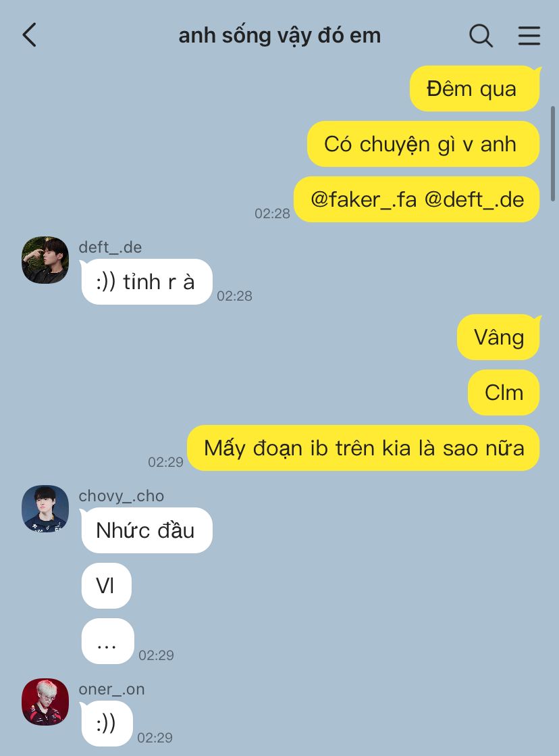559x756 pixels.
Task: Tap the ':)) tỉnh r à' message
Action: coord(147,282)
